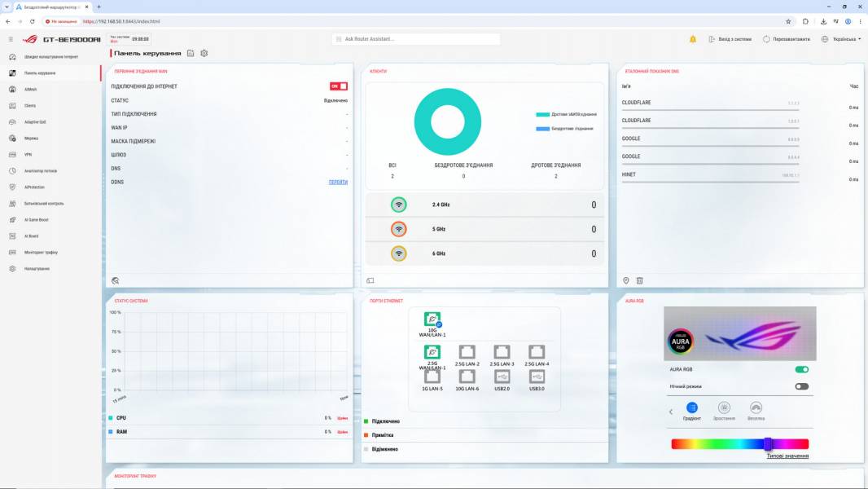Click the clients donut chart

447,121
